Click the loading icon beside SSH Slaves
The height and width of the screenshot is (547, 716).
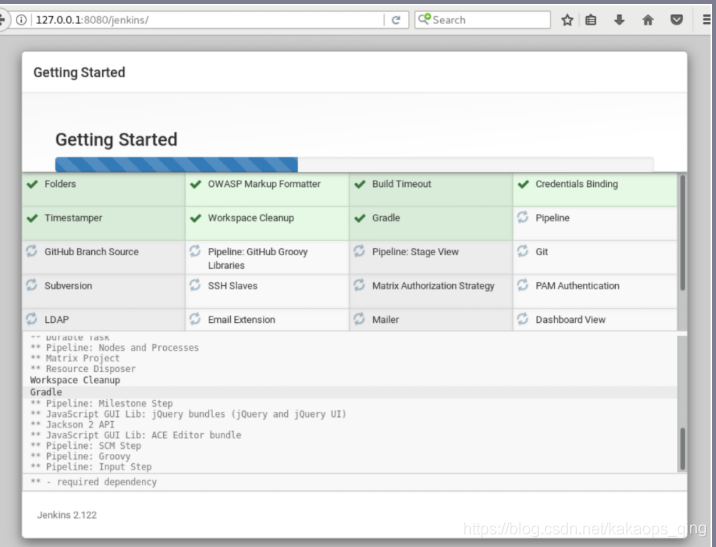195,286
